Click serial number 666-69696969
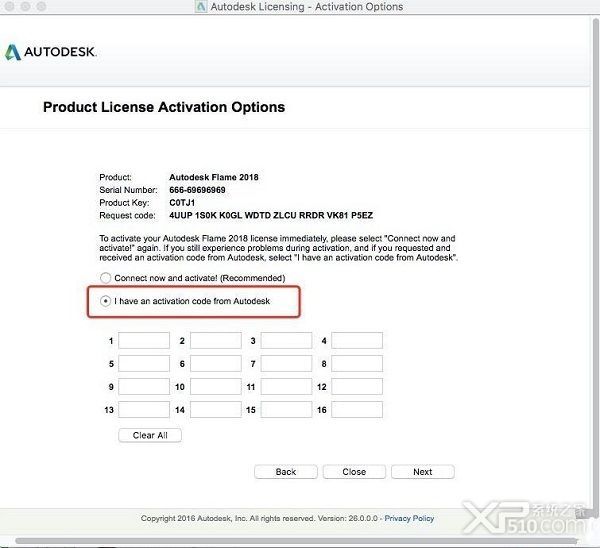This screenshot has width=600, height=548. [x=197, y=190]
